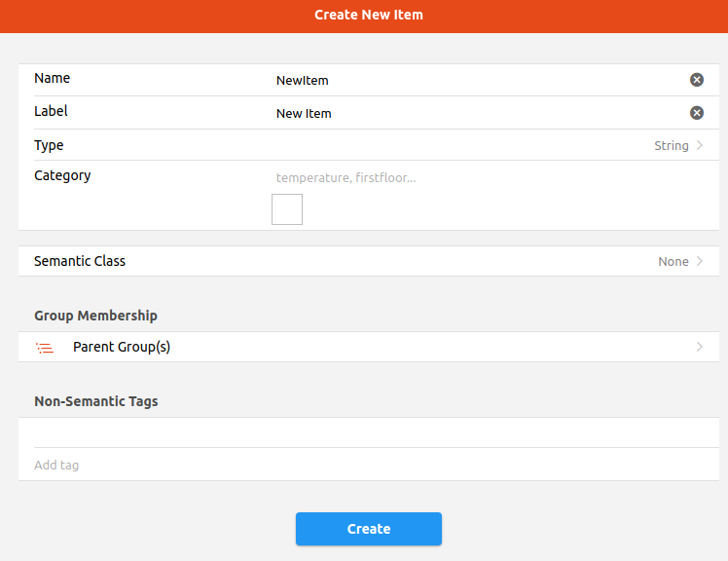Viewport: 728px width, 561px height.
Task: Open the Semantic Class label row
Action: click(x=80, y=261)
